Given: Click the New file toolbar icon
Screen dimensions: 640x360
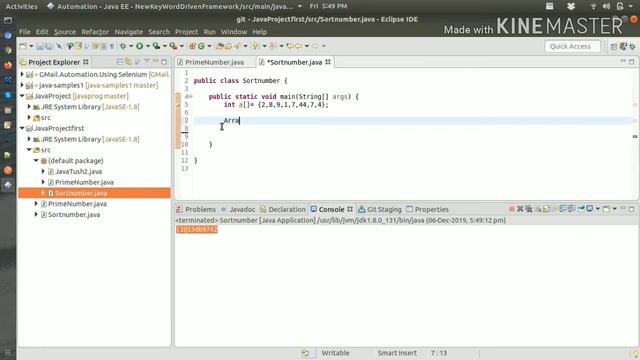Looking at the screenshot, I should pyautogui.click(x=23, y=46).
